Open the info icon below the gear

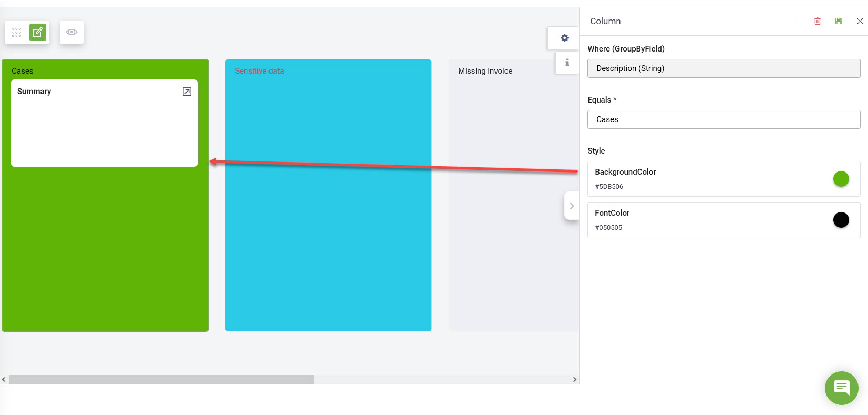click(x=567, y=62)
